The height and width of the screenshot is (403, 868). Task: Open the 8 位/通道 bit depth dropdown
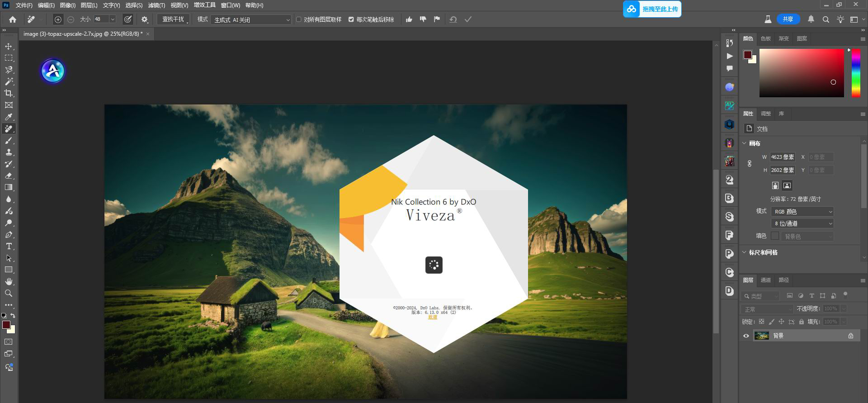tap(802, 223)
